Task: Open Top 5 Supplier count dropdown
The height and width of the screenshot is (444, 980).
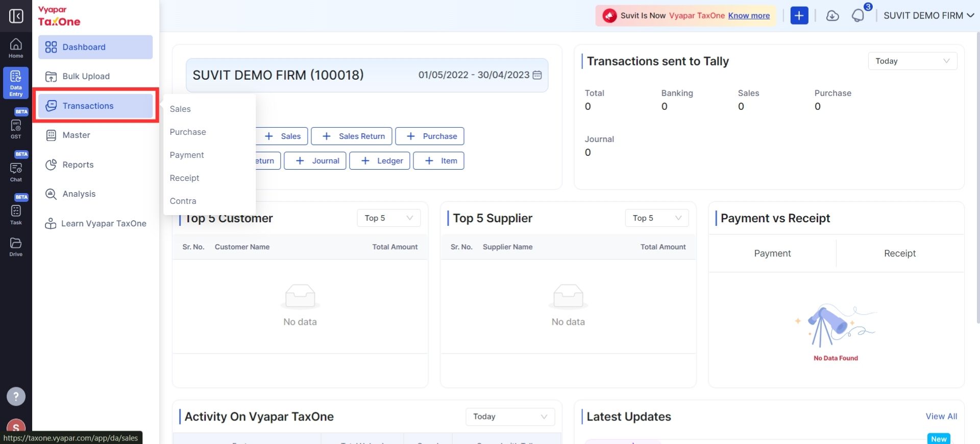Action: (657, 218)
